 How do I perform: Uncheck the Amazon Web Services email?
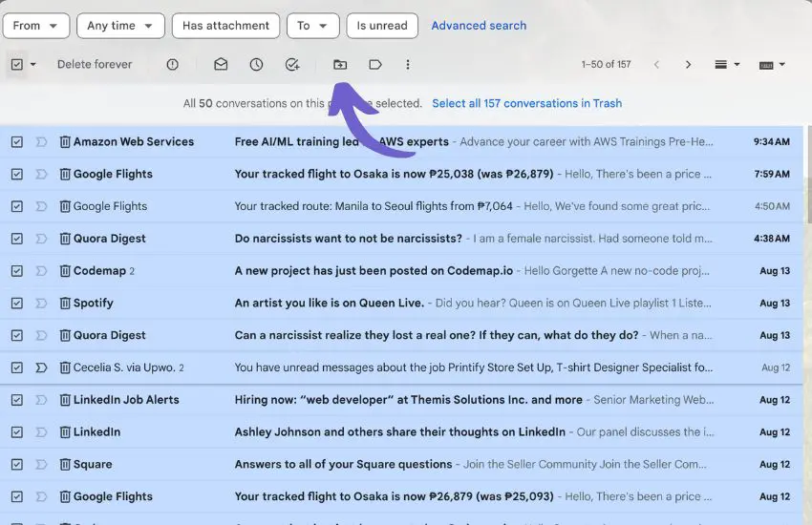coord(16,141)
